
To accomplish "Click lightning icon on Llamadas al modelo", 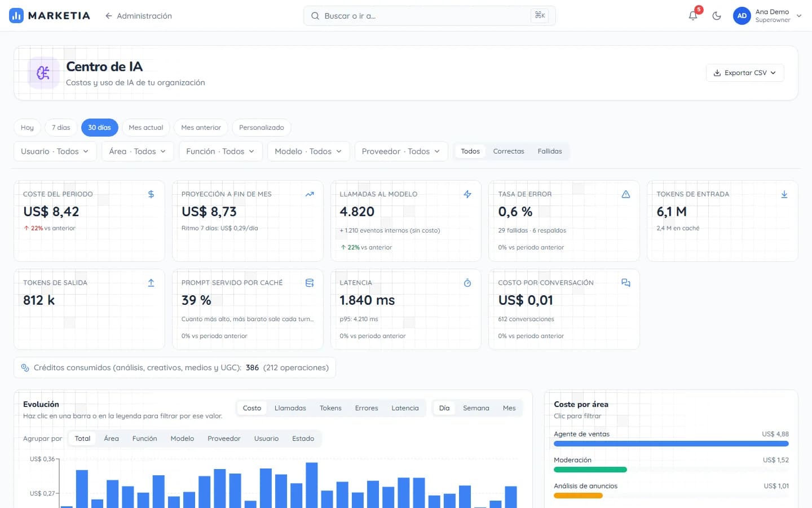I will point(467,194).
